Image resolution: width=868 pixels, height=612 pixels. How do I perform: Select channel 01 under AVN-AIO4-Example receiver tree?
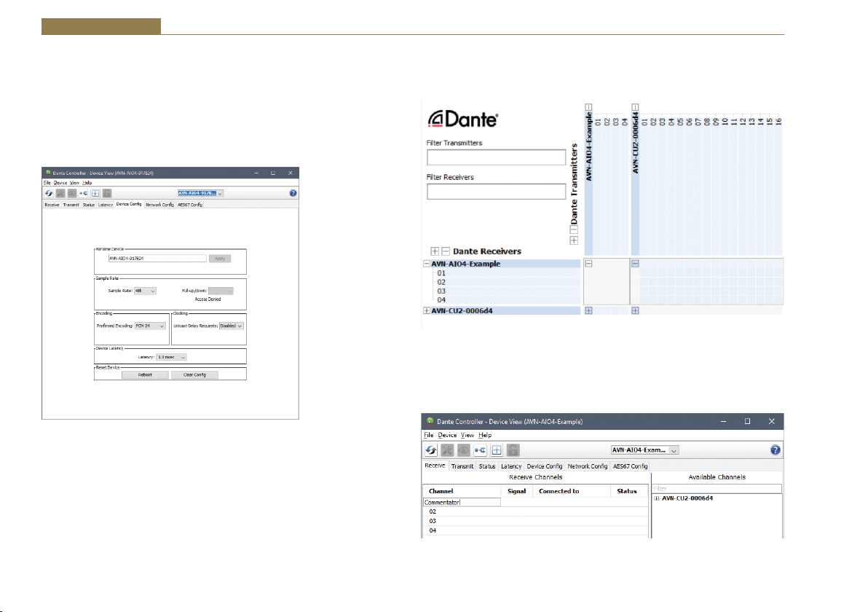pyautogui.click(x=441, y=273)
